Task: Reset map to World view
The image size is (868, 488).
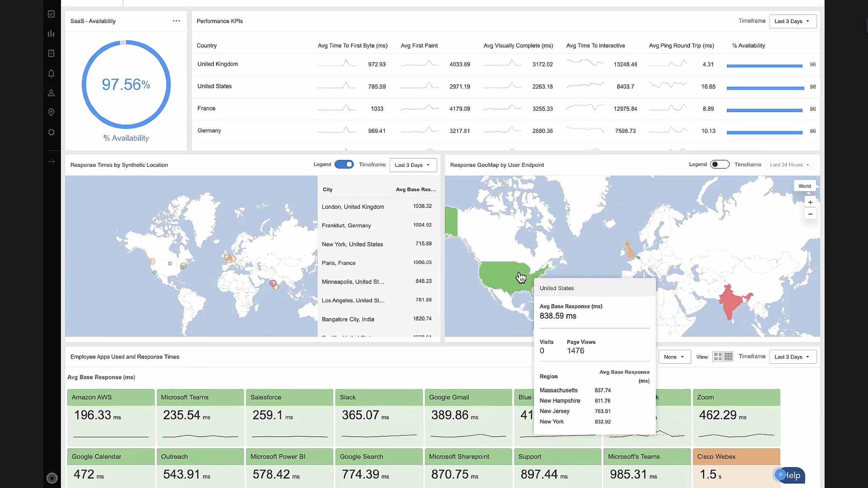Action: pyautogui.click(x=805, y=186)
